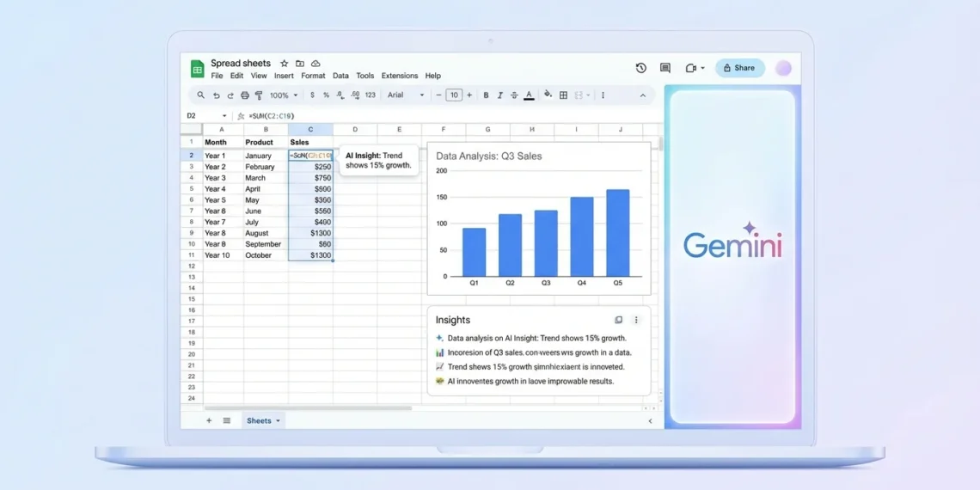This screenshot has width=980, height=490.
Task: Star the Spread sheets document
Action: point(285,63)
